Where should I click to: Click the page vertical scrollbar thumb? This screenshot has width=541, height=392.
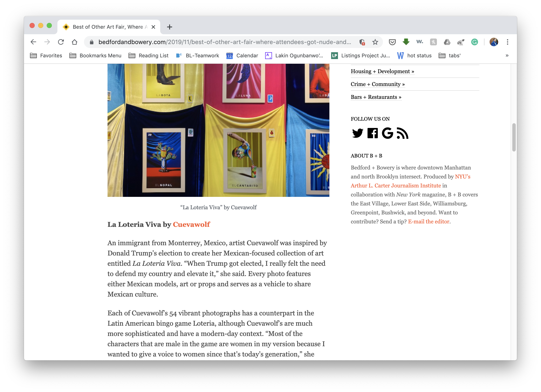click(x=514, y=137)
